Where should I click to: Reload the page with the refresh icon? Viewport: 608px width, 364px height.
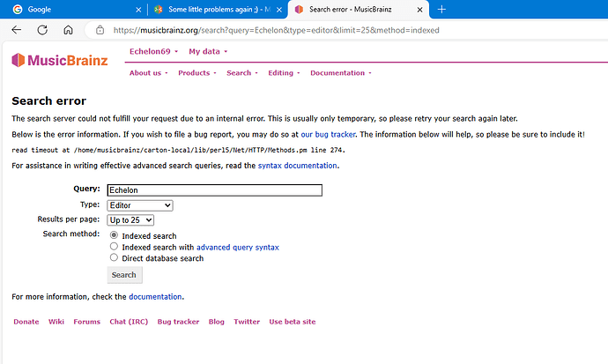(x=42, y=30)
